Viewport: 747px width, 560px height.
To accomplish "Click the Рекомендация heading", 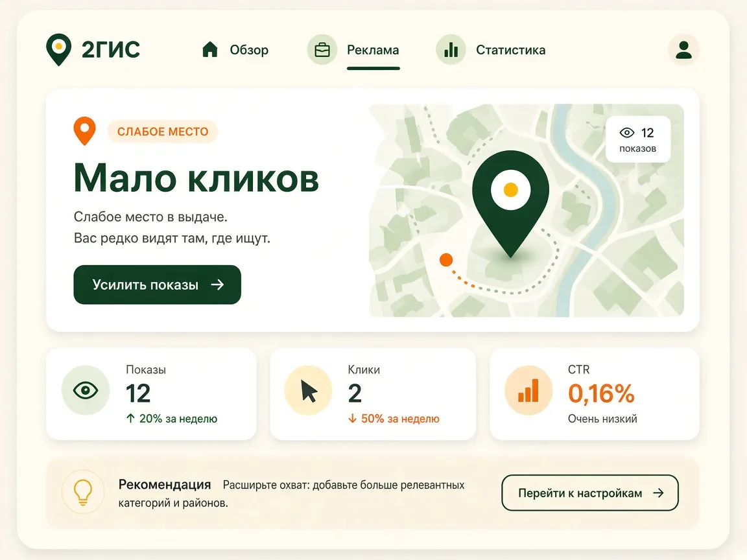I will [165, 484].
